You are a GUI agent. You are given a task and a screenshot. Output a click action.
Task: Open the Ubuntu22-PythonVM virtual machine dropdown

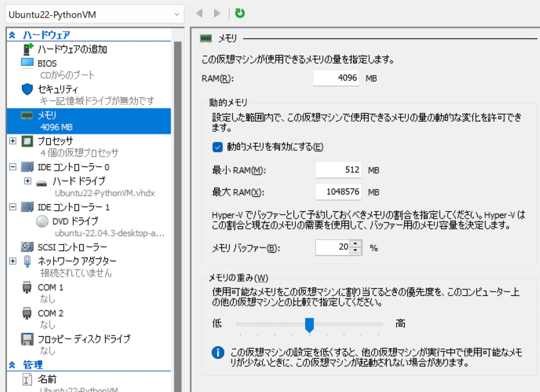pos(95,14)
